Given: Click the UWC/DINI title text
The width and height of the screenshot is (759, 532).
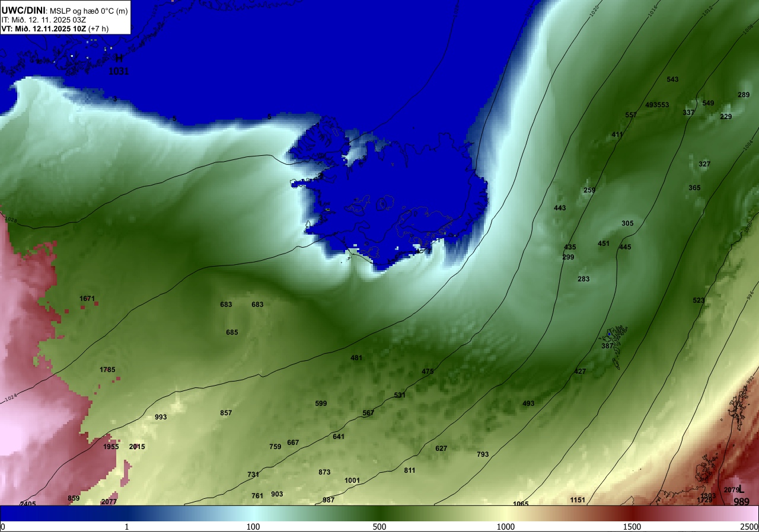Looking at the screenshot, I should pyautogui.click(x=23, y=10).
